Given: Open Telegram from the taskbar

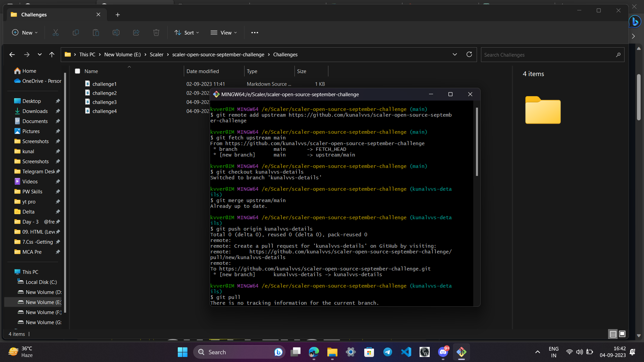Looking at the screenshot, I should [388, 352].
